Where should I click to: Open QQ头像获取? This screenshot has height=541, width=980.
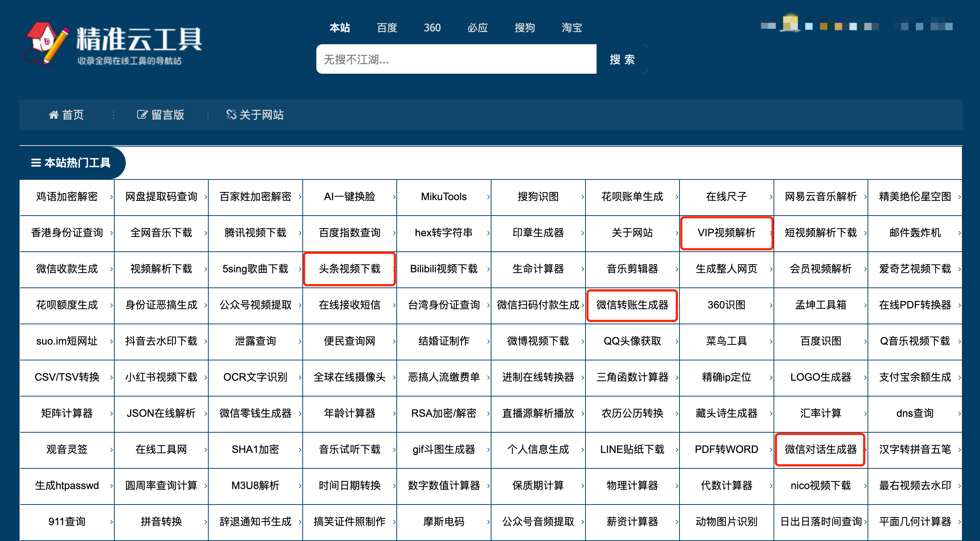click(632, 341)
